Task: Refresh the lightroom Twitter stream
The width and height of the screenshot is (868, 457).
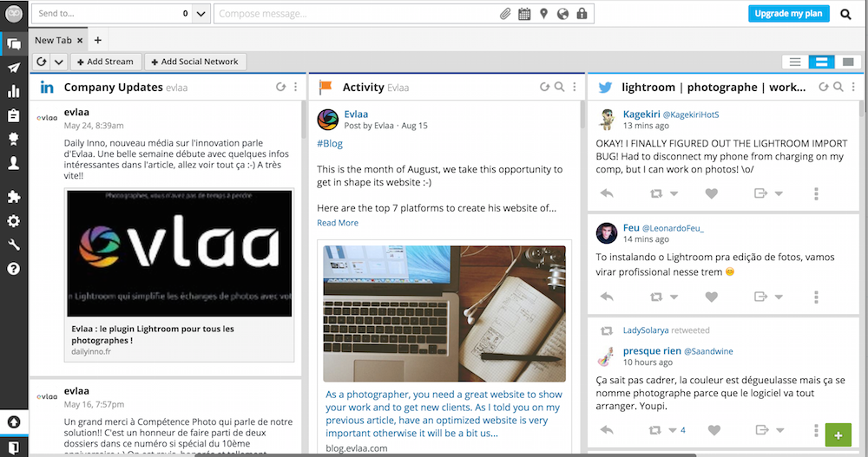Action: pos(824,87)
